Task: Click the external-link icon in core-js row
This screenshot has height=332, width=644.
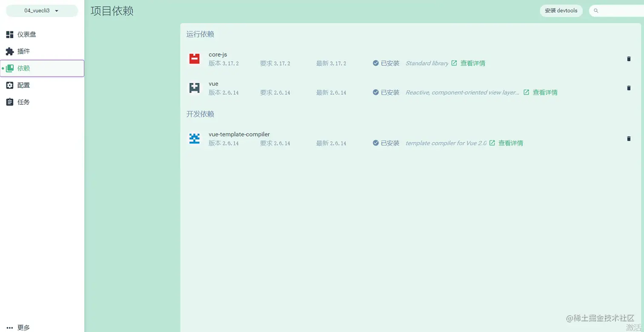Action: pyautogui.click(x=454, y=63)
